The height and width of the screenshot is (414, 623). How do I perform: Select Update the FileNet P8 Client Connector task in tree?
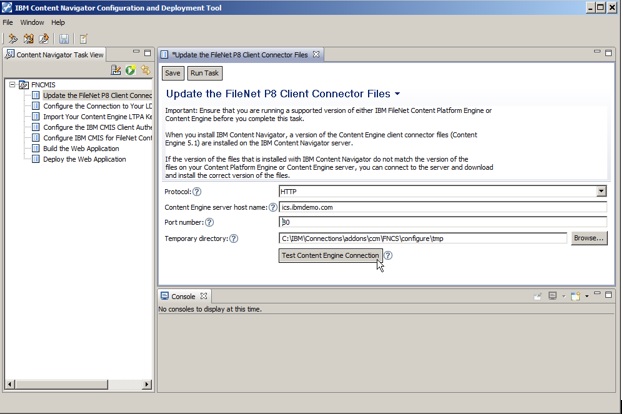(x=97, y=95)
